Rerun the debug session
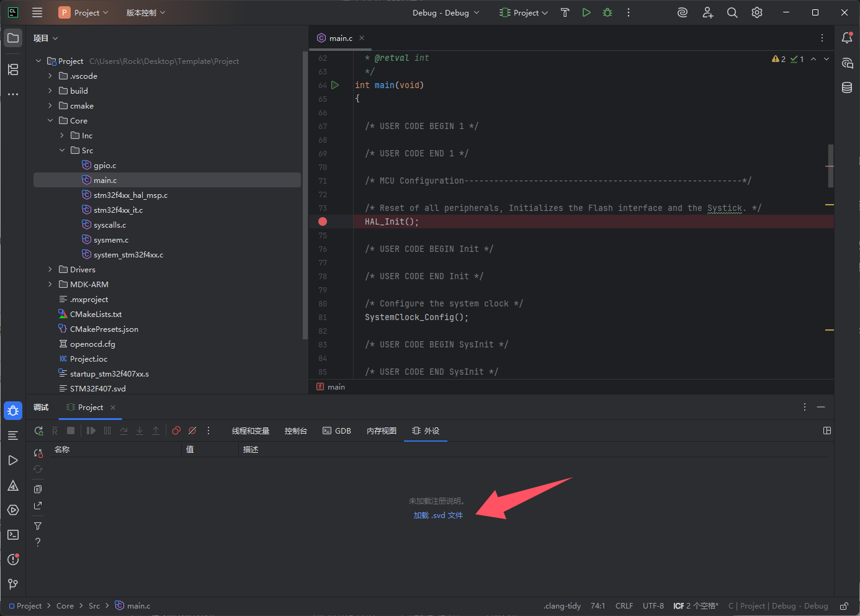 (38, 431)
